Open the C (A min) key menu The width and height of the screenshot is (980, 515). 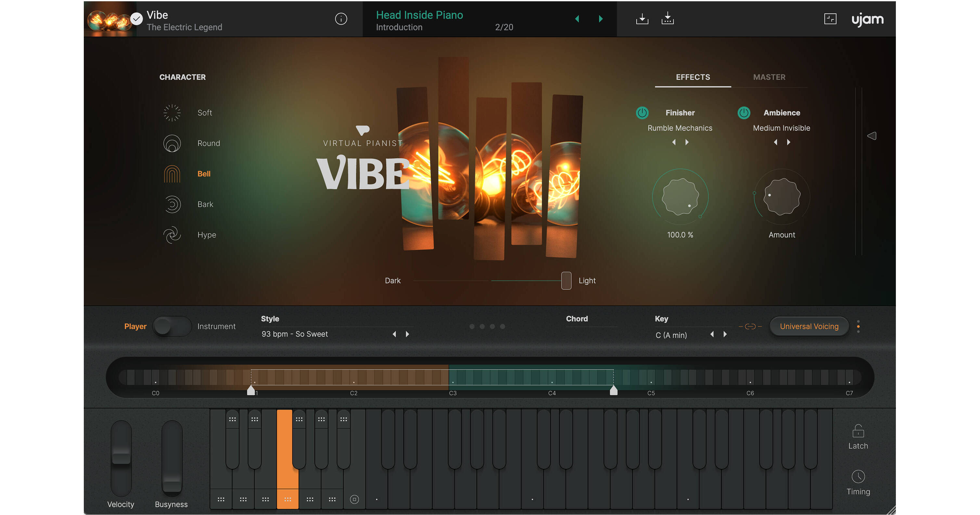tap(671, 335)
